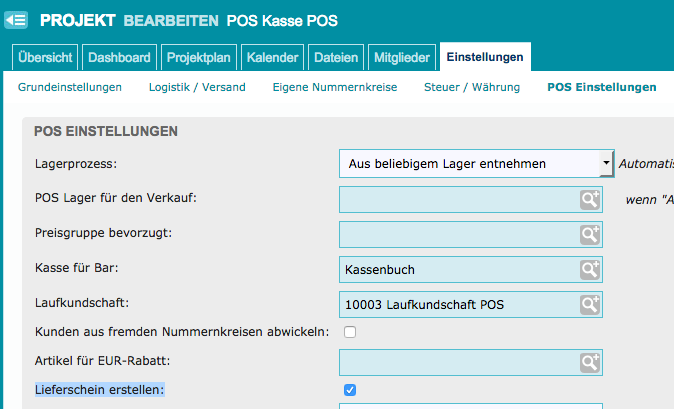Switch to the Mitglieder tab

tap(401, 58)
